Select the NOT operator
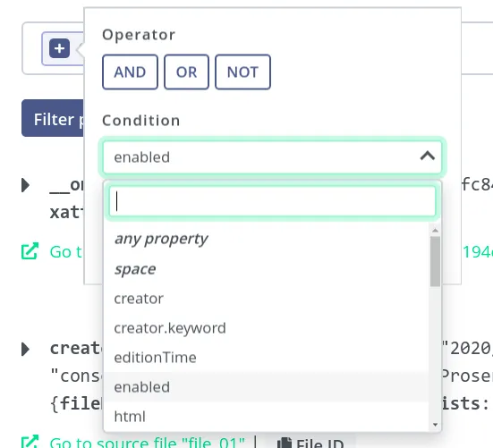Screen dimensions: 493x448 click(242, 72)
